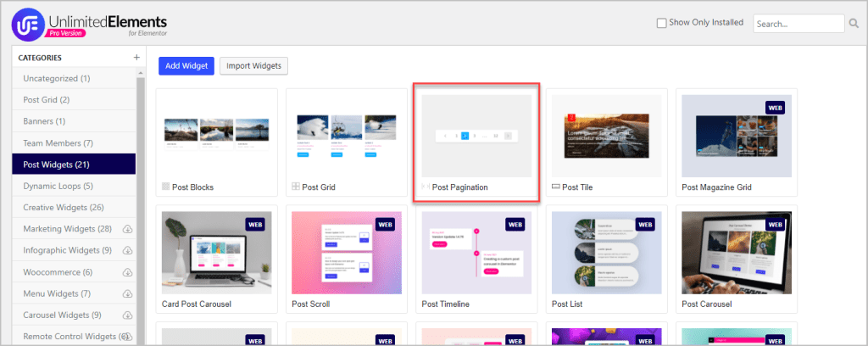The image size is (868, 346).
Task: Open the Card Post Carousel thumbnail
Action: [216, 253]
